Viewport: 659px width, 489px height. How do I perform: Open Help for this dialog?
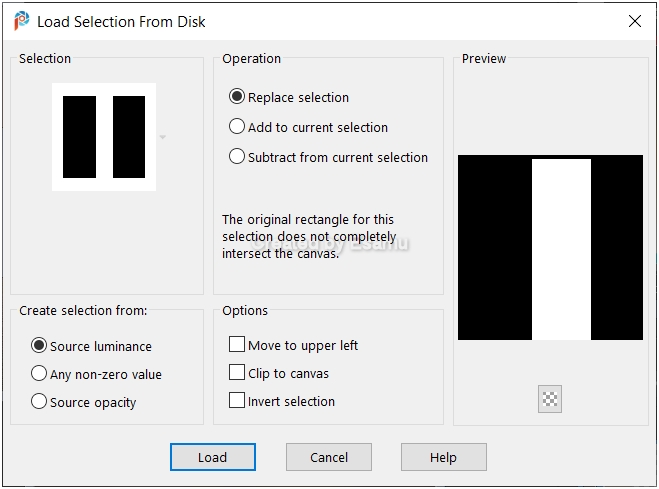444,457
